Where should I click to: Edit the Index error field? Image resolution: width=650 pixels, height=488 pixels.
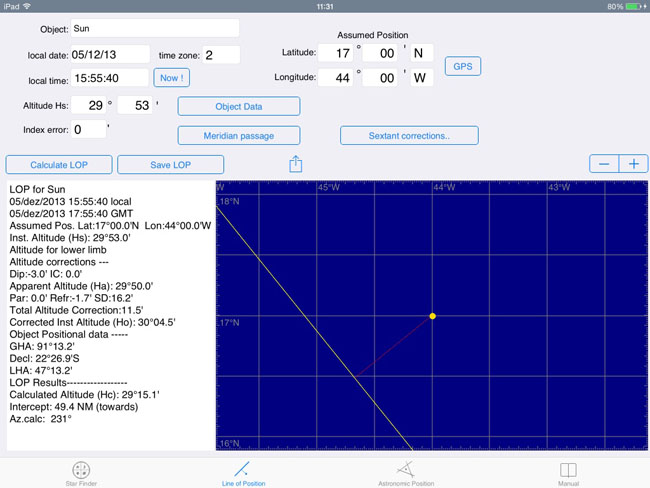point(88,129)
